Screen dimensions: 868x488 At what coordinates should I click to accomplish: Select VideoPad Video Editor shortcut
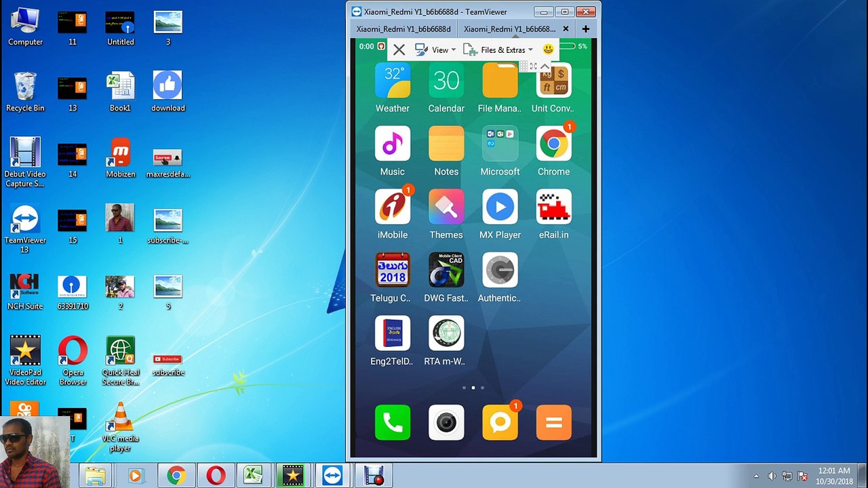pos(25,361)
